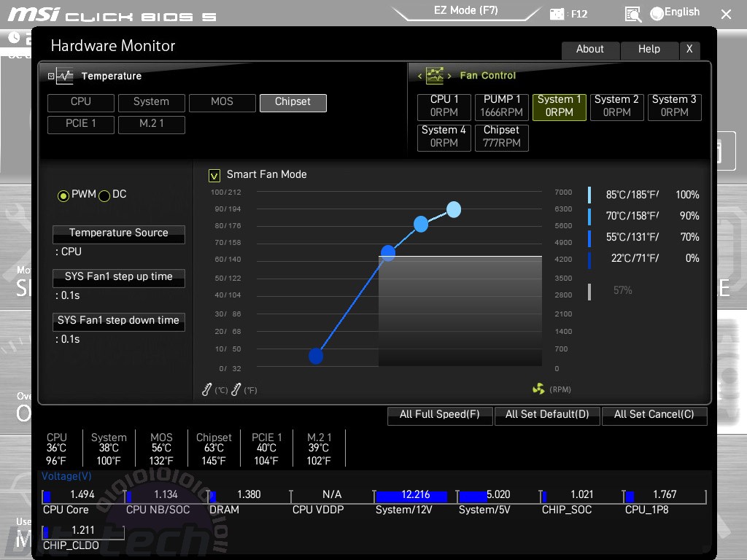Click the left arrow beside Fan Control
The width and height of the screenshot is (747, 560).
click(419, 76)
